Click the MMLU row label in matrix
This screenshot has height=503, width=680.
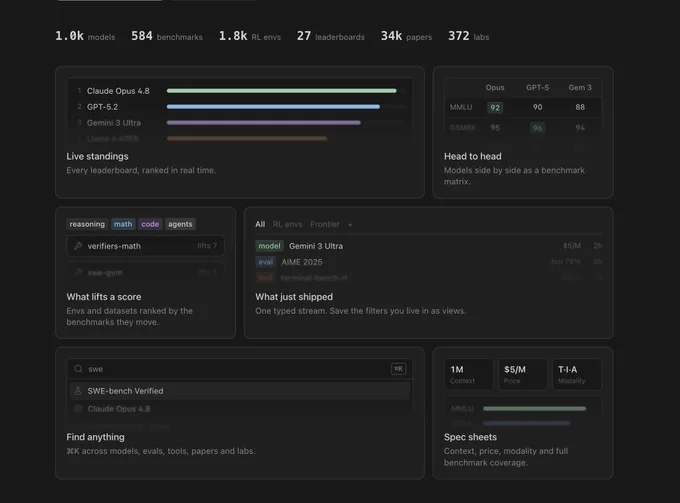click(461, 107)
